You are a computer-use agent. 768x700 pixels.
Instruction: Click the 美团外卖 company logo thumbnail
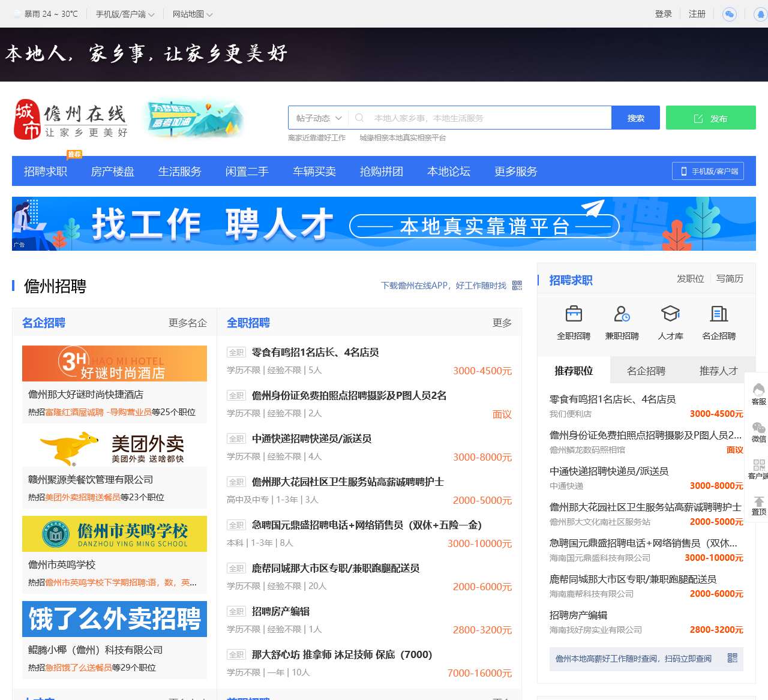pyautogui.click(x=115, y=449)
